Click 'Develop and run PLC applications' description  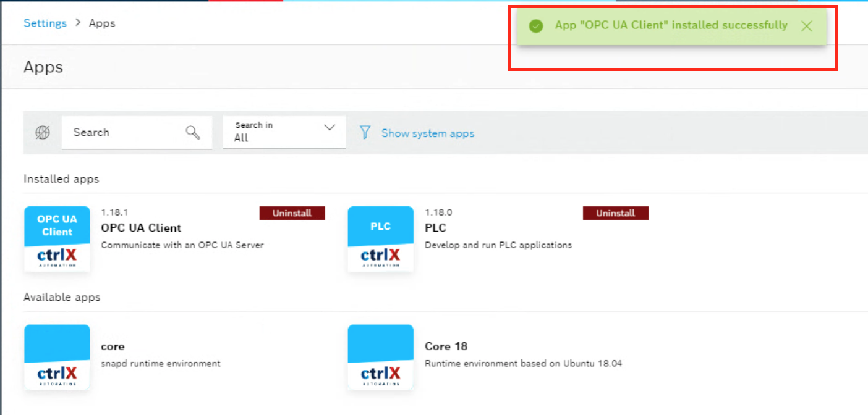click(x=498, y=245)
